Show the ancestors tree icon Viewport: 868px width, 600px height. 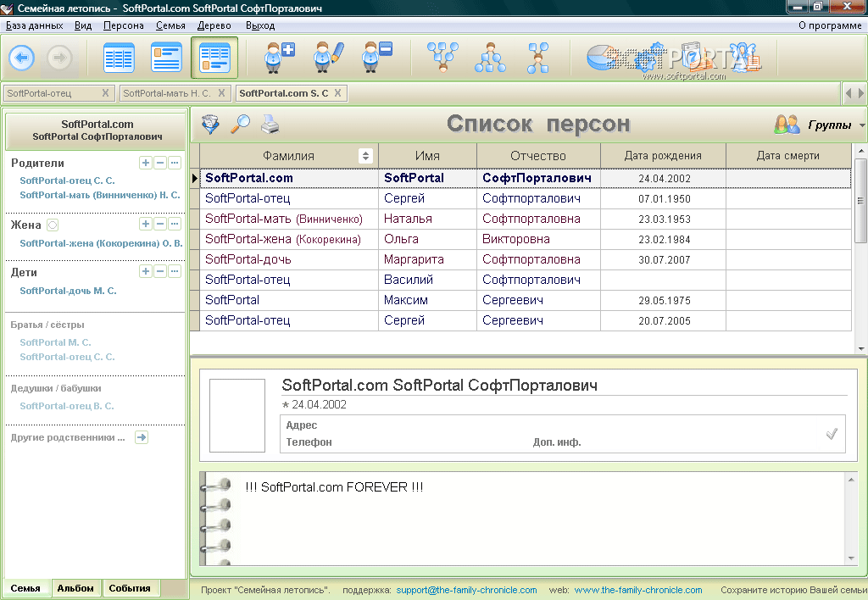(x=442, y=58)
